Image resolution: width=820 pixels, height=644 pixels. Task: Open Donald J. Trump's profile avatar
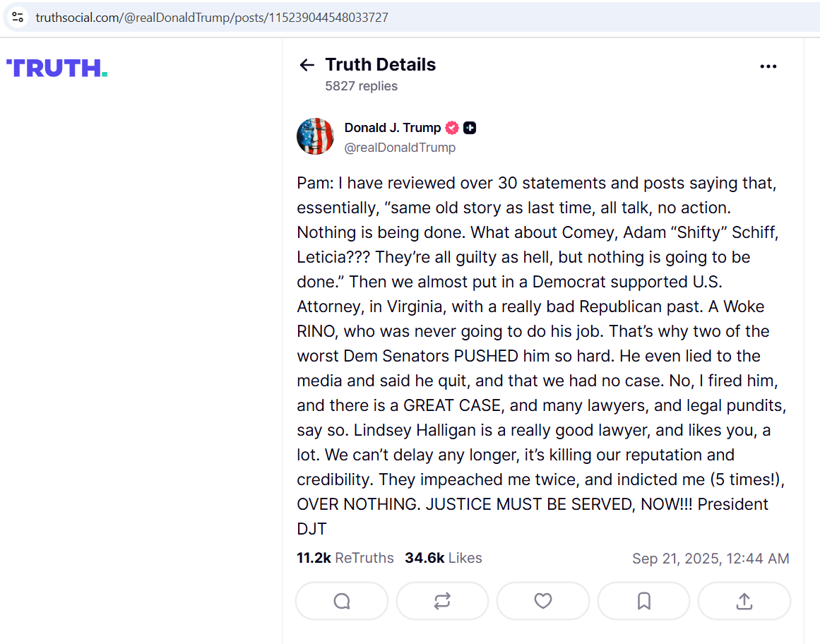(315, 136)
